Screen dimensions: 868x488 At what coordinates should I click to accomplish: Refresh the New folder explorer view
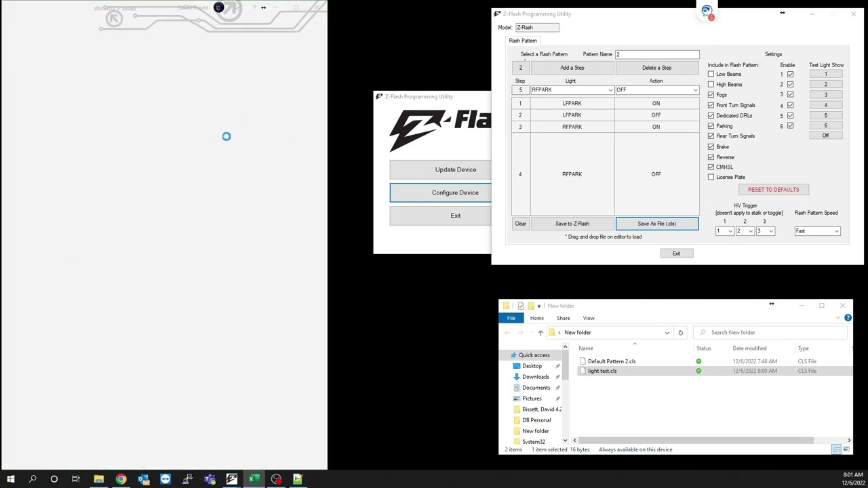click(680, 333)
